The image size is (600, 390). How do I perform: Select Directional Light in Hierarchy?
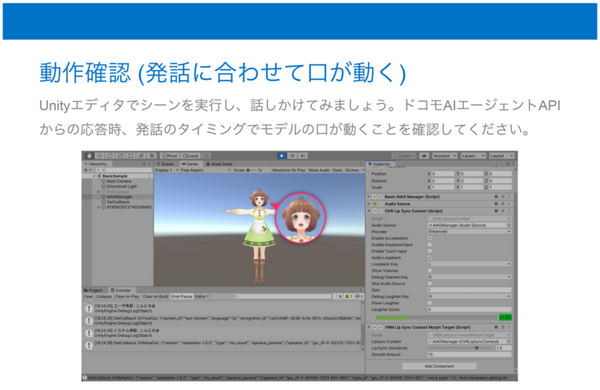(x=121, y=186)
